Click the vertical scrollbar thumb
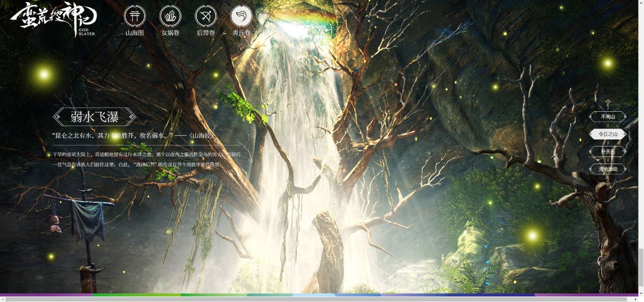The width and height of the screenshot is (644, 302). pyautogui.click(x=641, y=266)
